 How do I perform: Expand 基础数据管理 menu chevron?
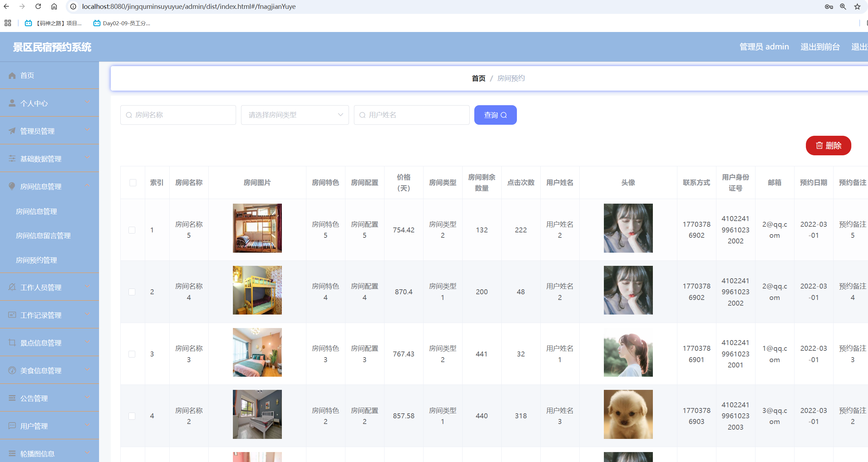[87, 158]
